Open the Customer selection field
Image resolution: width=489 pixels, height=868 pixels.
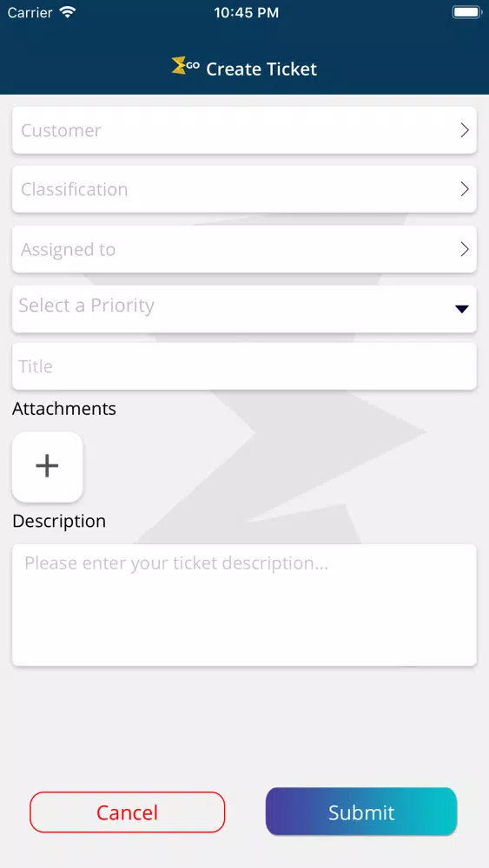click(x=244, y=130)
